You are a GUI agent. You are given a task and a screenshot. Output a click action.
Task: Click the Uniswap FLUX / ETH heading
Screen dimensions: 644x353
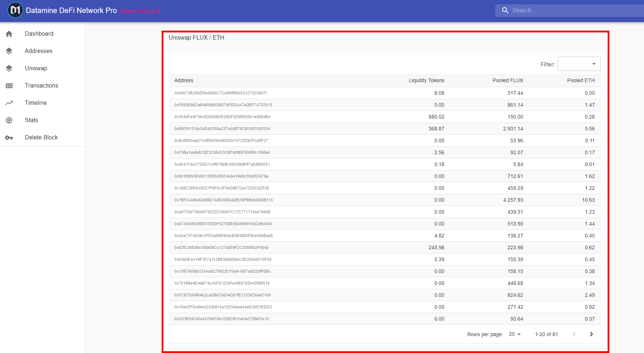(197, 37)
